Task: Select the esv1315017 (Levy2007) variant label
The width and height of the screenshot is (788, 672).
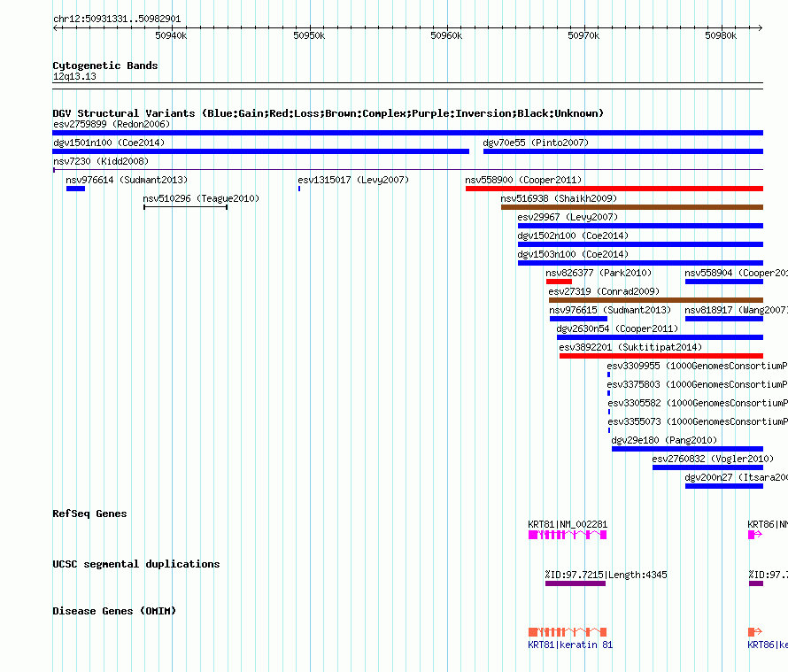Action: [x=353, y=180]
